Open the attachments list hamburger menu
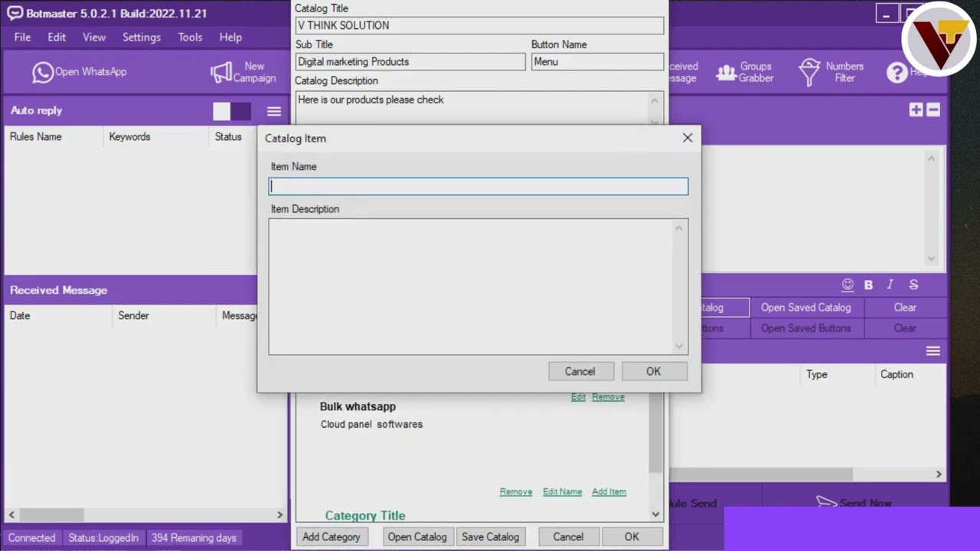 tap(933, 351)
